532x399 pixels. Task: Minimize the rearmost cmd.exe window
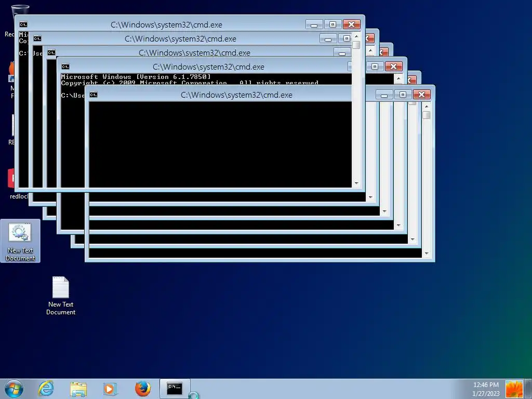click(x=314, y=24)
